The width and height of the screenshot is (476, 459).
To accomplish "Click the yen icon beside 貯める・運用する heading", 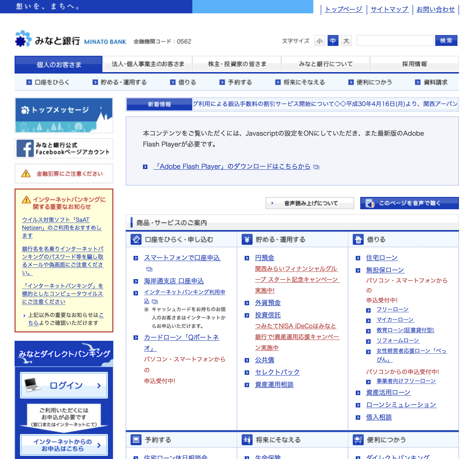I will point(247,239).
